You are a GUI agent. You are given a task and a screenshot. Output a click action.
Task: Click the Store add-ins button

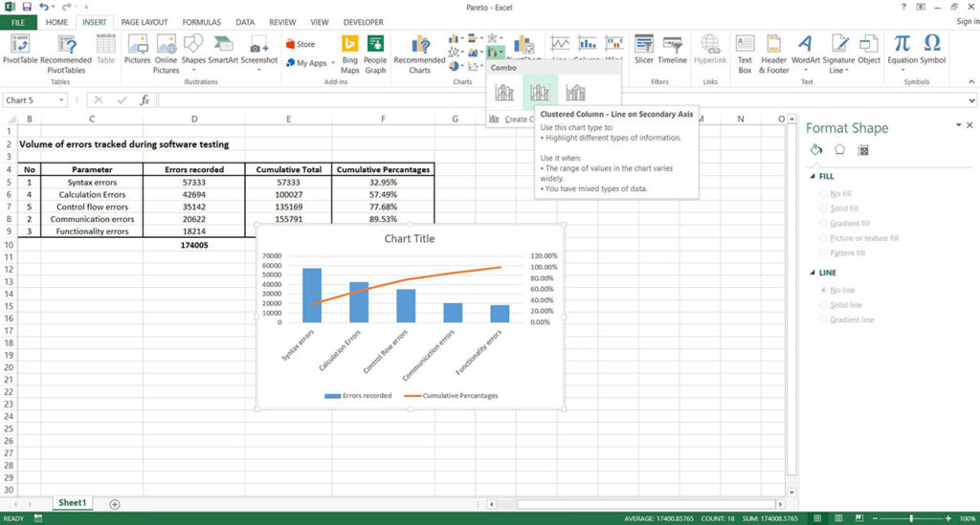pyautogui.click(x=301, y=44)
